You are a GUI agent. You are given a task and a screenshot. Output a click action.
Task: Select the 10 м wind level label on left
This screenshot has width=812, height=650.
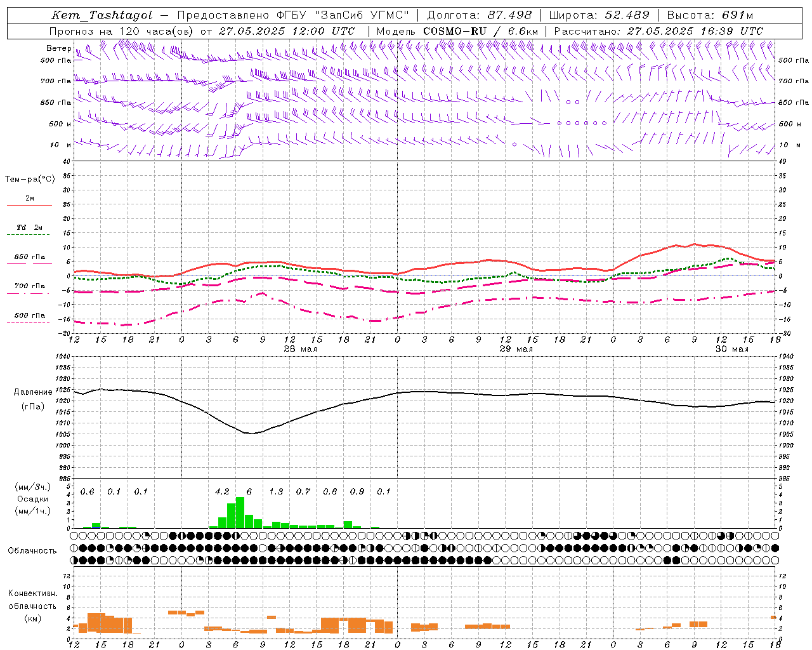pos(61,145)
